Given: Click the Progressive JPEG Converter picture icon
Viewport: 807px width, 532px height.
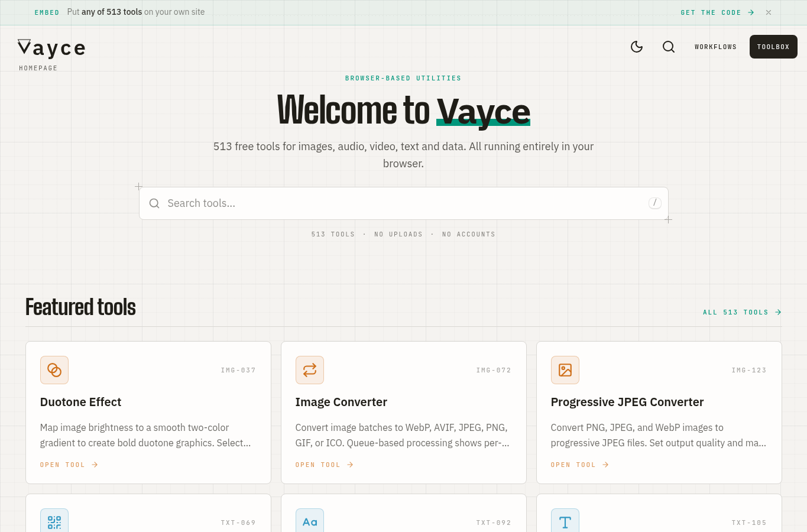Looking at the screenshot, I should click(565, 370).
